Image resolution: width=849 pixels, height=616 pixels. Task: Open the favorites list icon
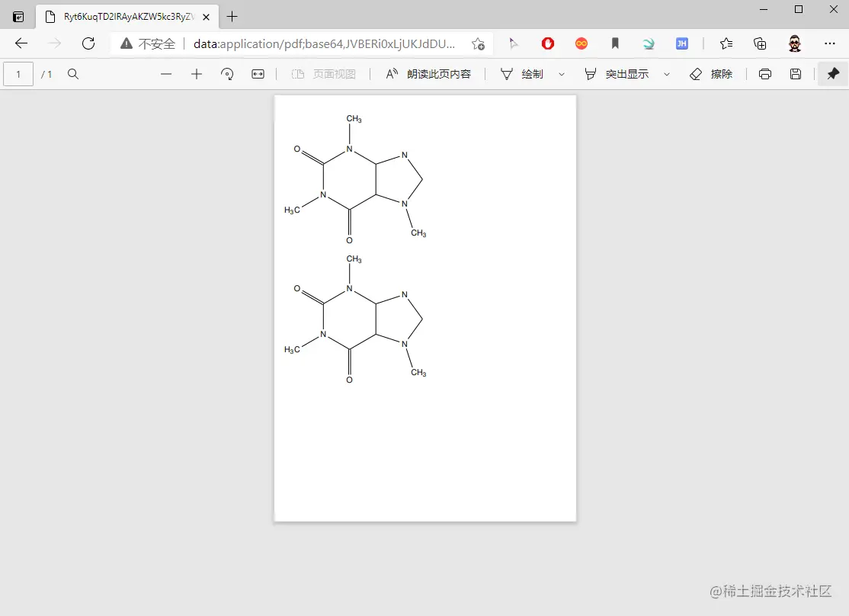coord(726,43)
